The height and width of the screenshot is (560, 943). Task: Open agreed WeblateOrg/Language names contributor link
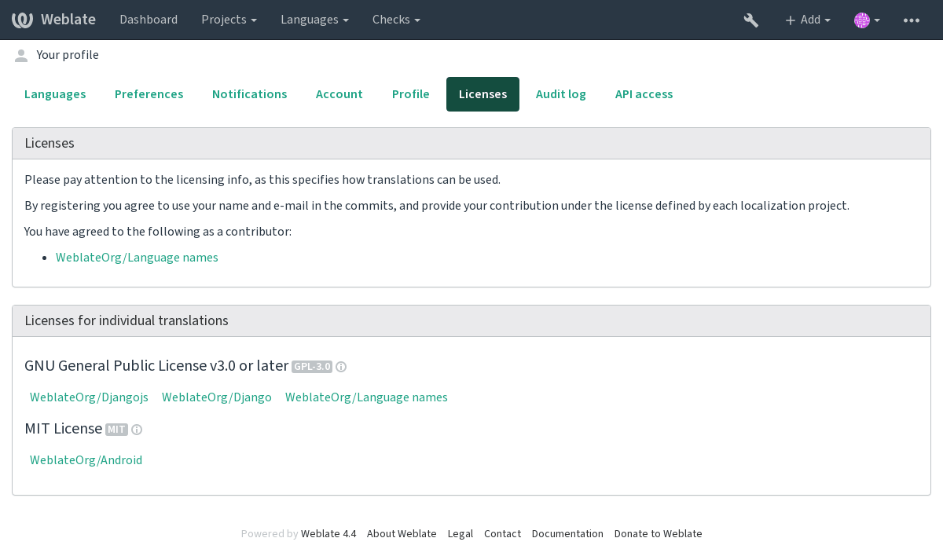point(137,258)
